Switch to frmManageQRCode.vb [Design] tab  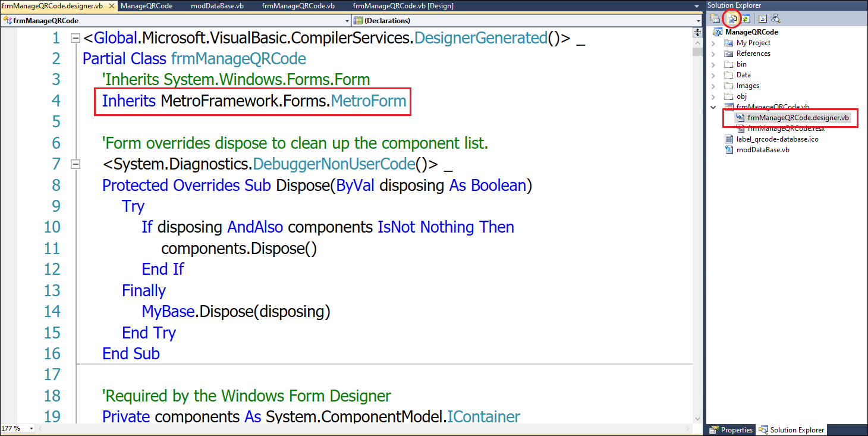click(x=402, y=6)
